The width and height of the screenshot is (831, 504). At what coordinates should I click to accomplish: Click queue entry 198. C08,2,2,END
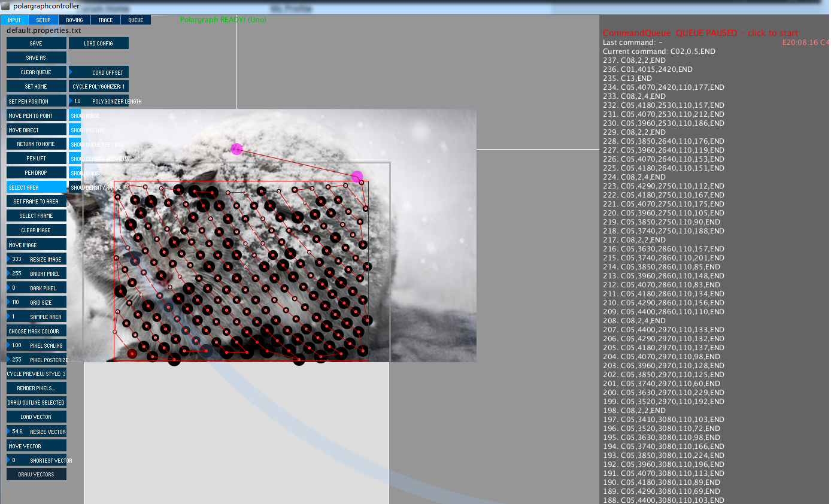coord(634,411)
